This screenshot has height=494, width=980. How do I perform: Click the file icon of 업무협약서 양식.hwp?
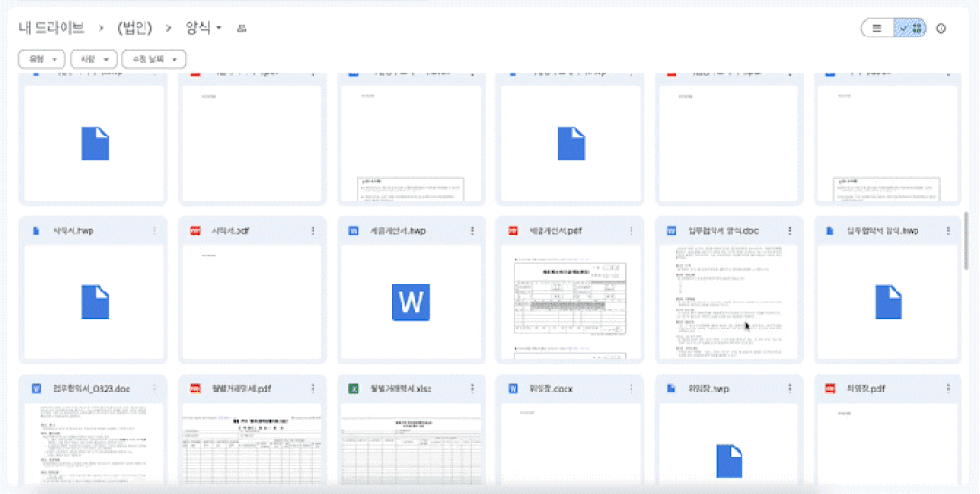click(830, 231)
